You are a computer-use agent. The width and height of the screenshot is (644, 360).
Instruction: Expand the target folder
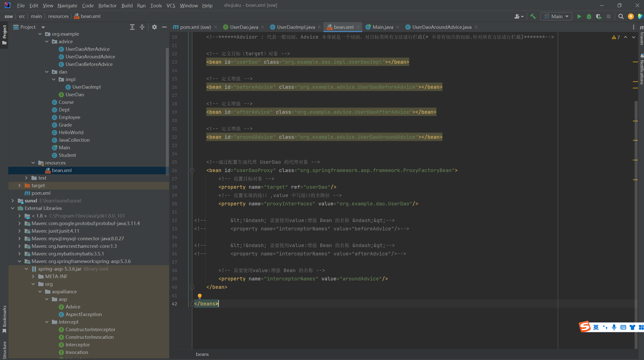19,185
